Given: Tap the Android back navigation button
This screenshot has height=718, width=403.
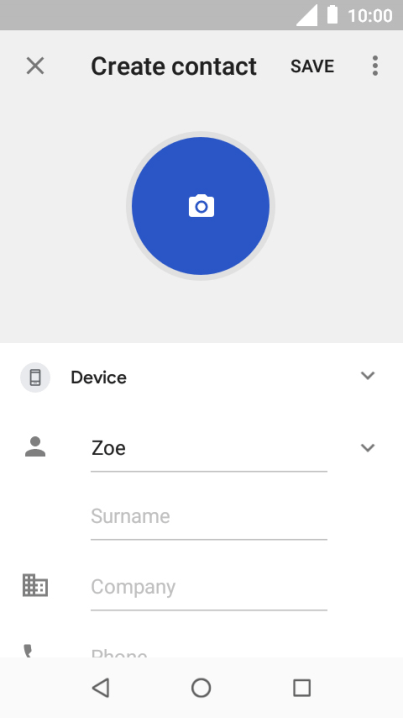Looking at the screenshot, I should 101,688.
